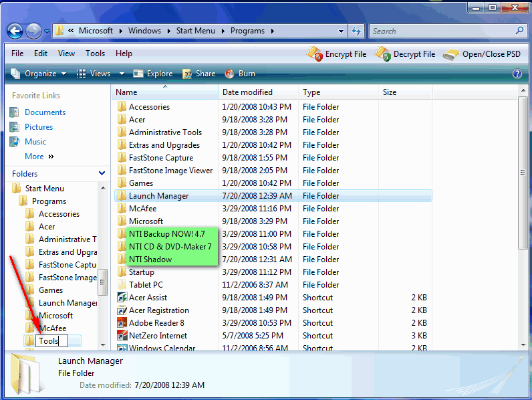Select FastStone Image Viewer folder icon
Screen dimensions: 532x400
122,171
